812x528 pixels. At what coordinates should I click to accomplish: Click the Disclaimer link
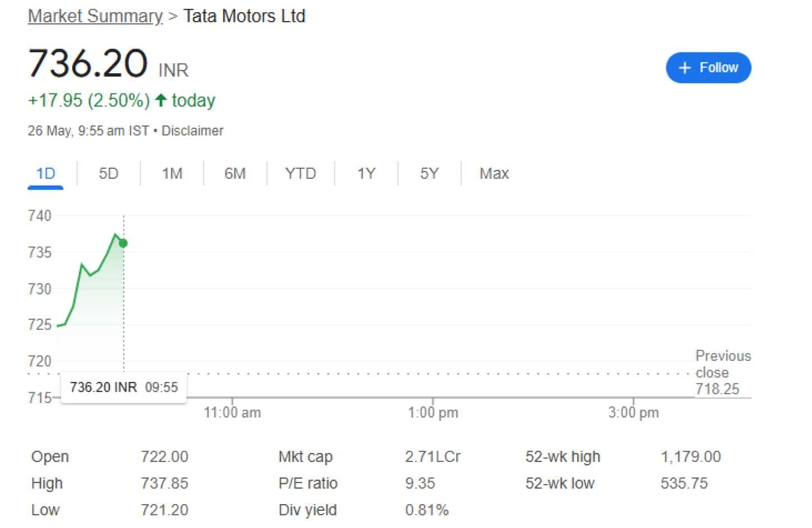point(192,130)
